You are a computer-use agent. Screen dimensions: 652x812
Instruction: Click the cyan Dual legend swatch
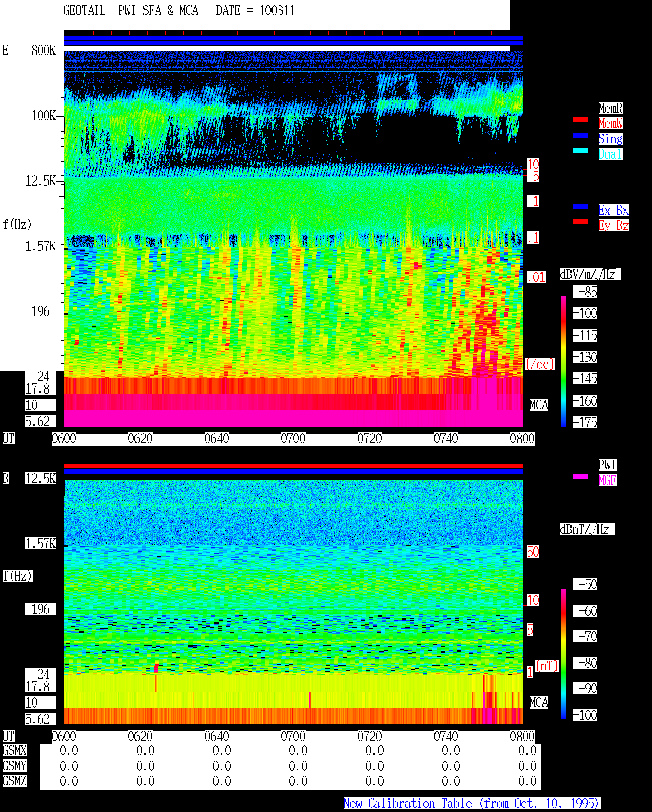pos(581,150)
